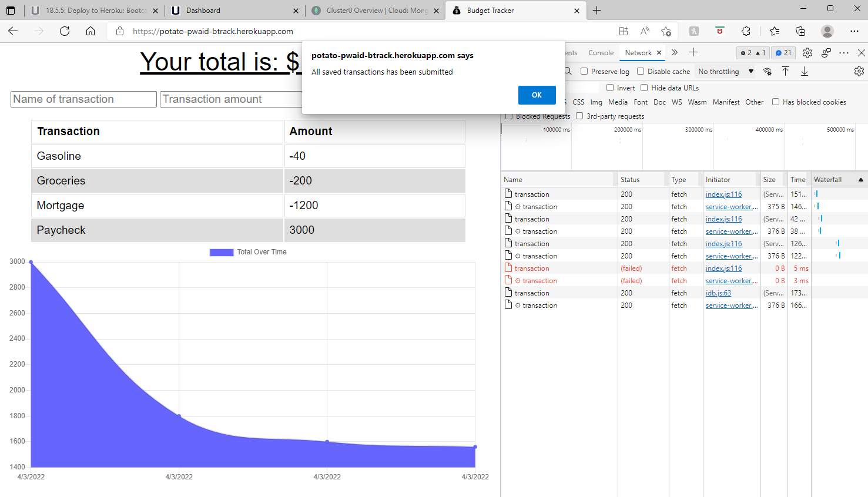The height and width of the screenshot is (497, 868).
Task: Open the issues message bubble counter
Action: click(783, 52)
